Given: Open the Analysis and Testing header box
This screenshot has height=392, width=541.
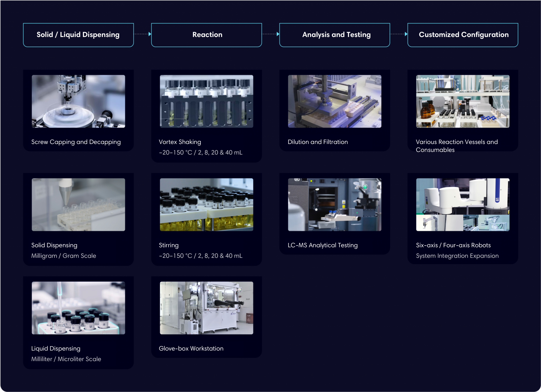Looking at the screenshot, I should tap(335, 35).
